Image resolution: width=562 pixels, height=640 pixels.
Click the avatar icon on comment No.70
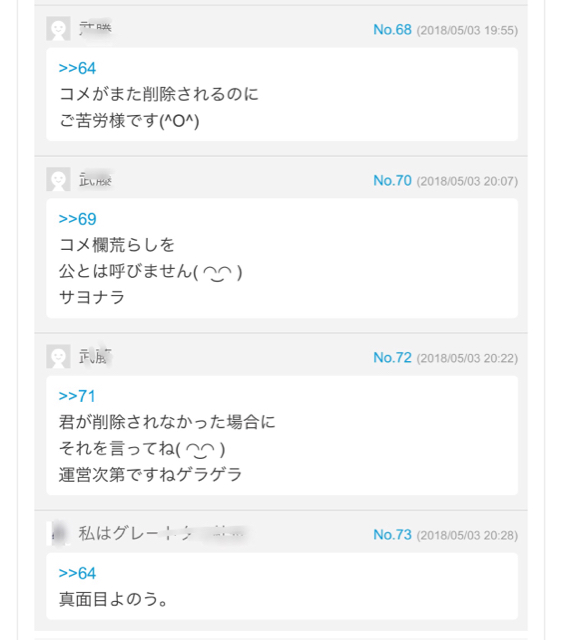coord(58,179)
